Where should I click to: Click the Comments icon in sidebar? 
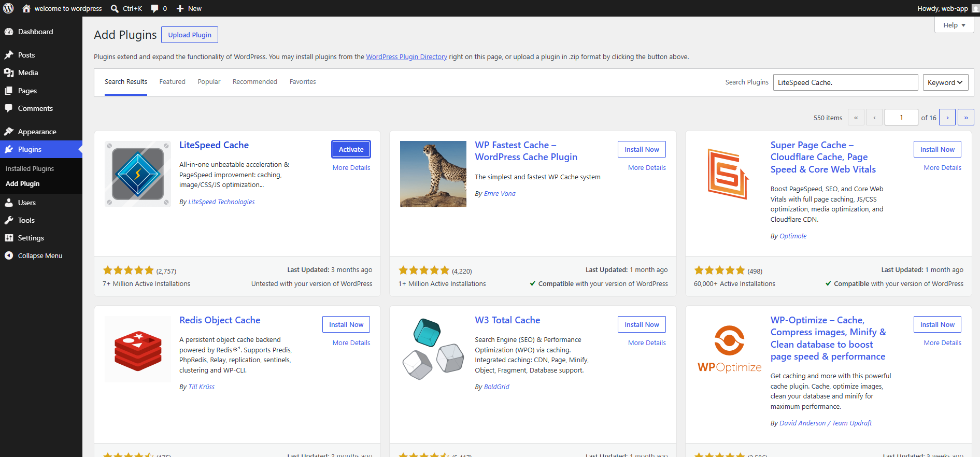9,108
